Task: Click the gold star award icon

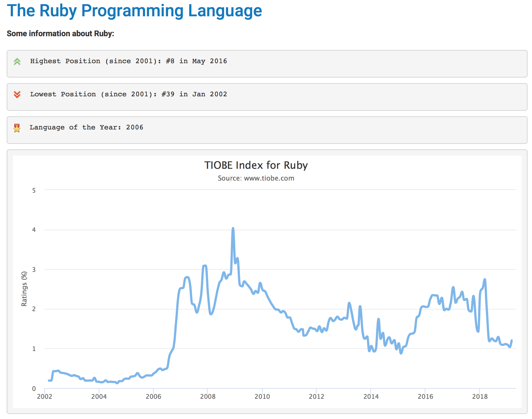Action: [17, 128]
